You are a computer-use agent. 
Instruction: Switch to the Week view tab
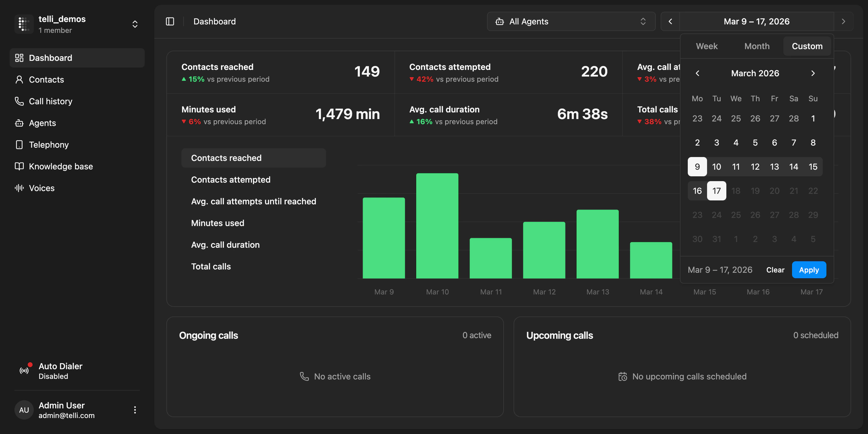[x=706, y=46]
